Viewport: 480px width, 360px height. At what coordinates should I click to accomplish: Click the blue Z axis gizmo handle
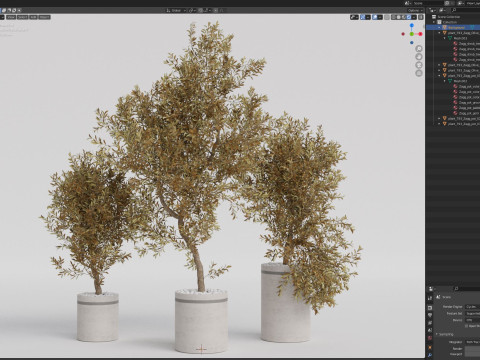point(412,25)
